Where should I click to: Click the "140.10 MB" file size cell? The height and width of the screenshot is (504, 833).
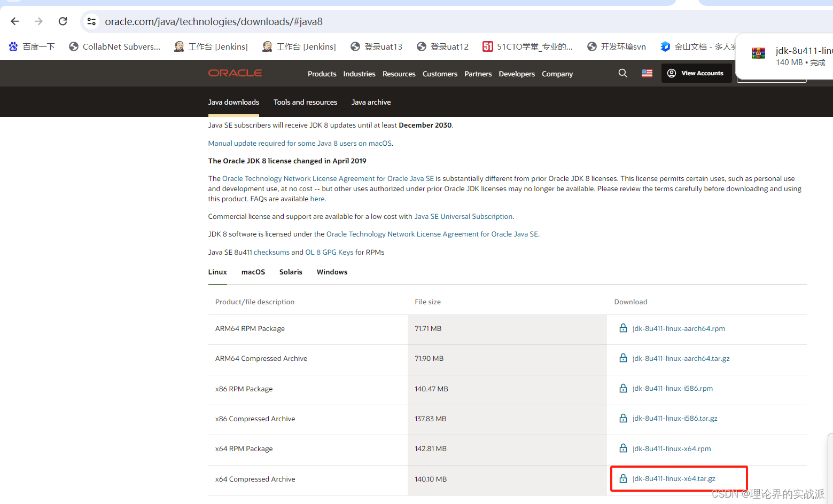507,479
